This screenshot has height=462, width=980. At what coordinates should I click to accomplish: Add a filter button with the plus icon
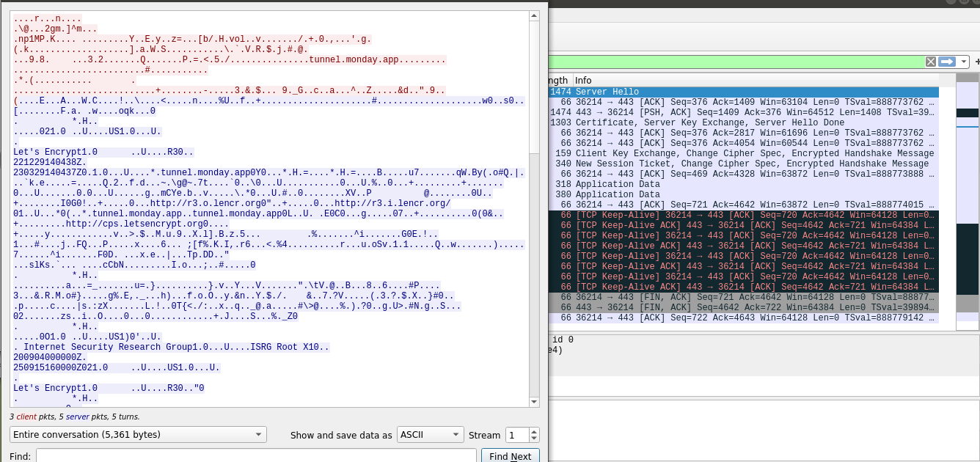[977, 62]
